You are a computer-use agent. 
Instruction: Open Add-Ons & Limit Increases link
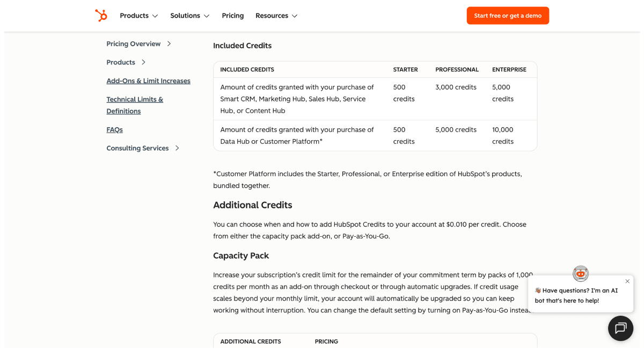(x=148, y=81)
